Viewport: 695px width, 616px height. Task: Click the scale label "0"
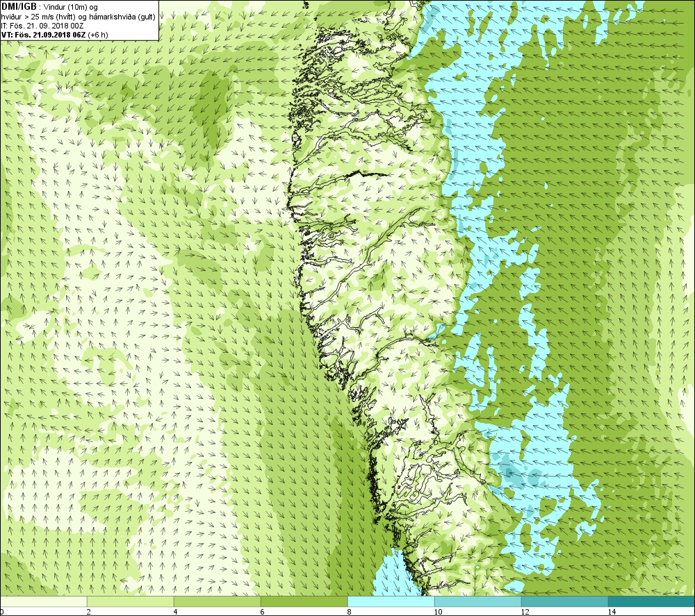click(x=2, y=612)
